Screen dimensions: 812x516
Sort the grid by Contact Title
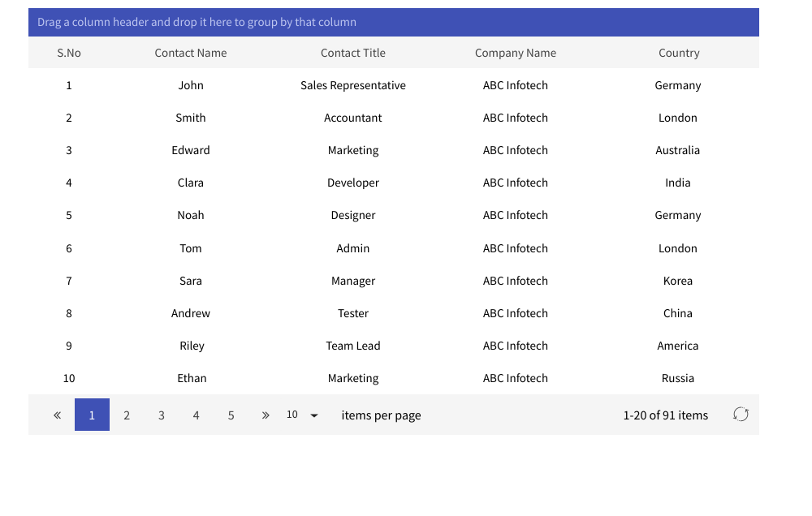pos(352,53)
